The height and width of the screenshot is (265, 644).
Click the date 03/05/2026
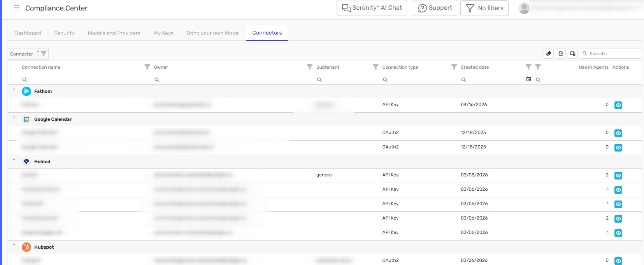[x=474, y=175]
